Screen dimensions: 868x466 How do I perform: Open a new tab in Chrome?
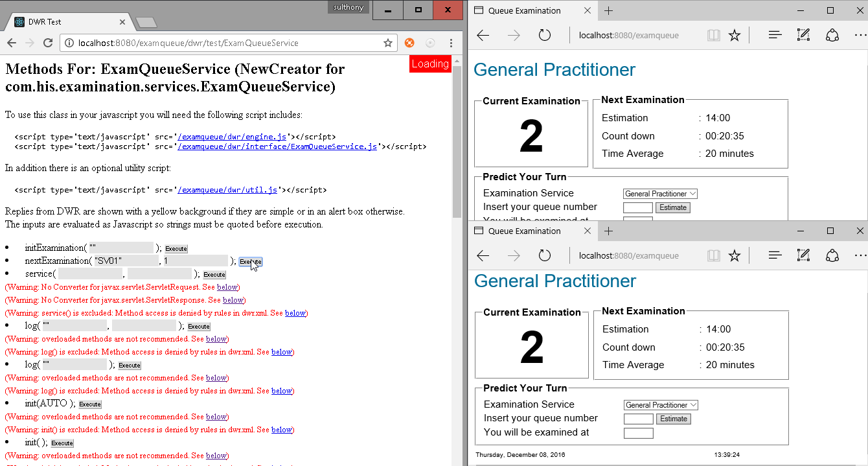146,23
